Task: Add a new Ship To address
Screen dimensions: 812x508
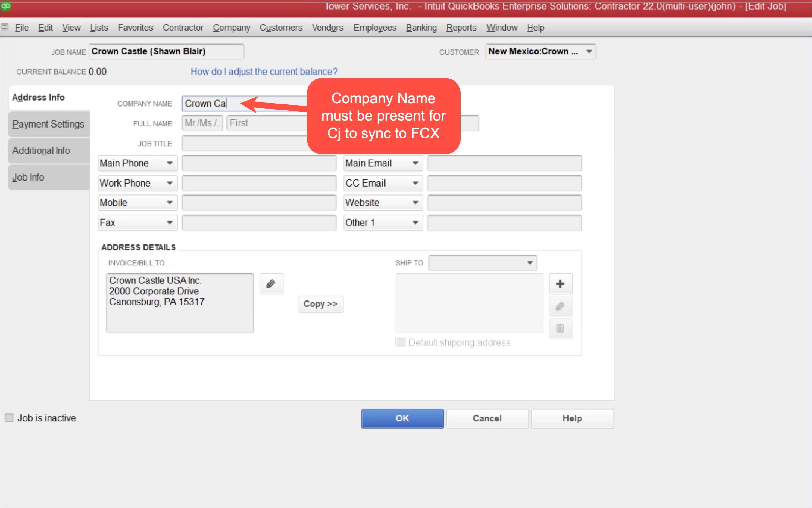Action: coord(560,284)
